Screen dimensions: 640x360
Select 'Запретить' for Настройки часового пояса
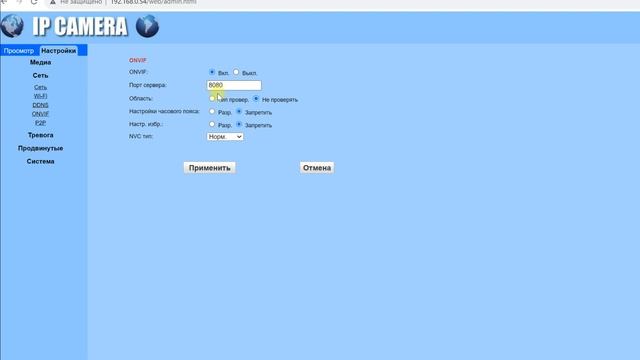pos(239,111)
